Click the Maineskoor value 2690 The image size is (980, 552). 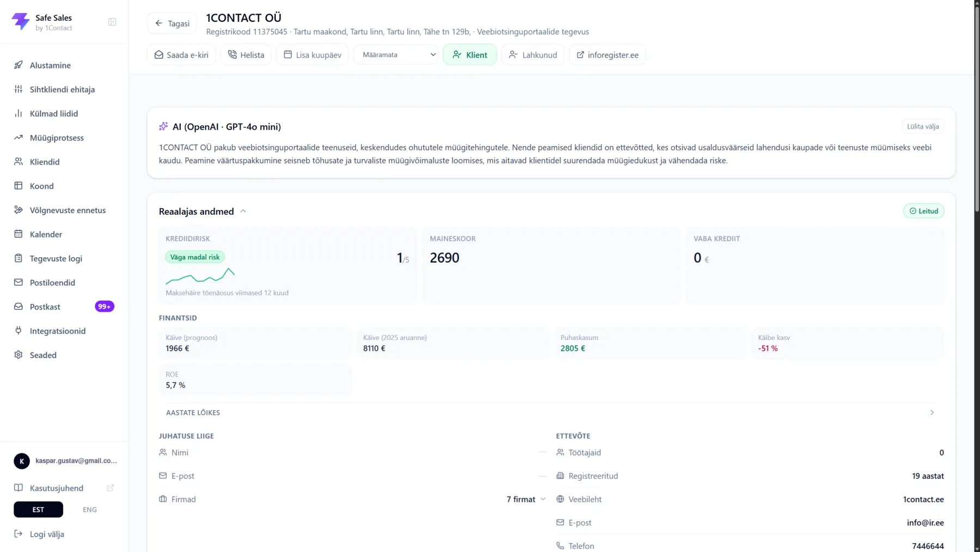click(x=444, y=258)
